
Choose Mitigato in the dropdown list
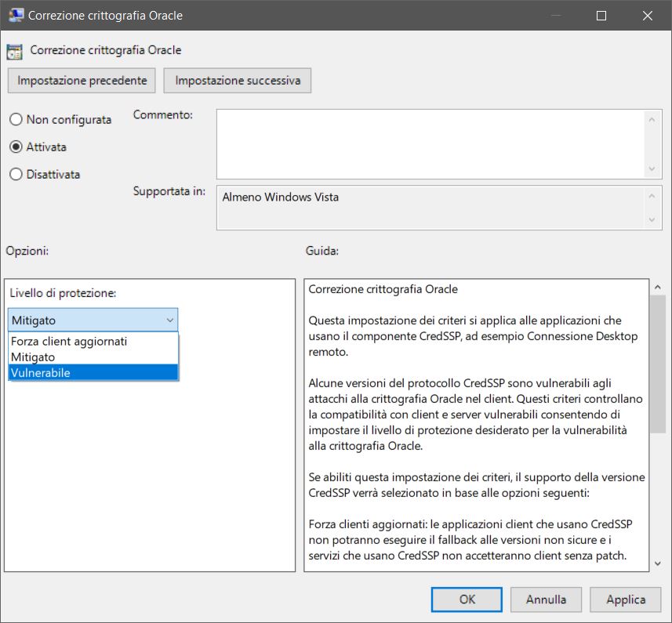tap(93, 357)
